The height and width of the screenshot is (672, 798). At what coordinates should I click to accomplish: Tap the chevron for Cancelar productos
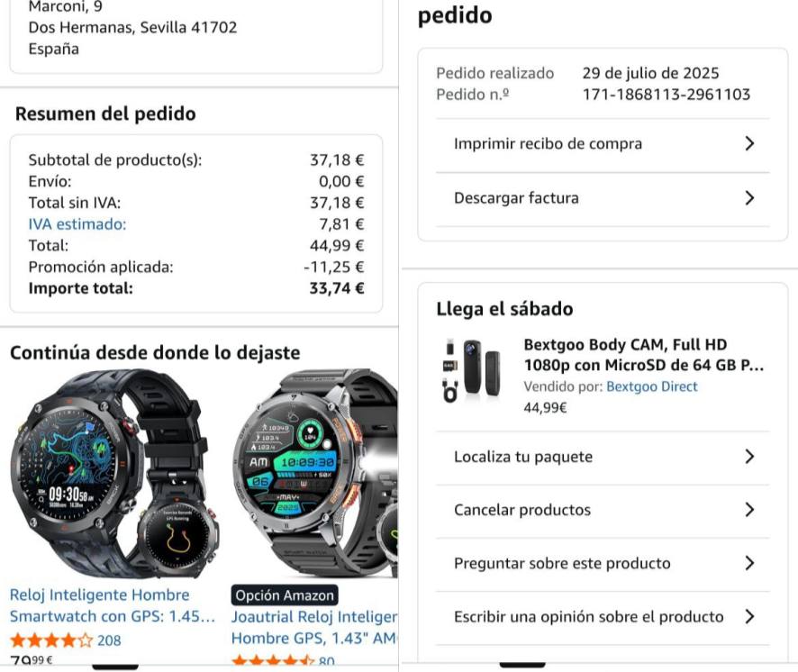click(x=749, y=510)
